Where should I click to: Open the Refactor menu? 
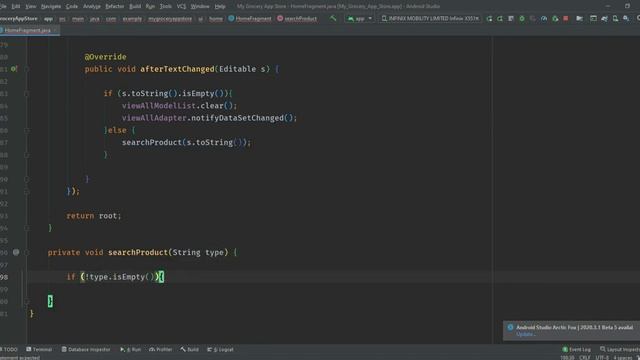pos(115,6)
